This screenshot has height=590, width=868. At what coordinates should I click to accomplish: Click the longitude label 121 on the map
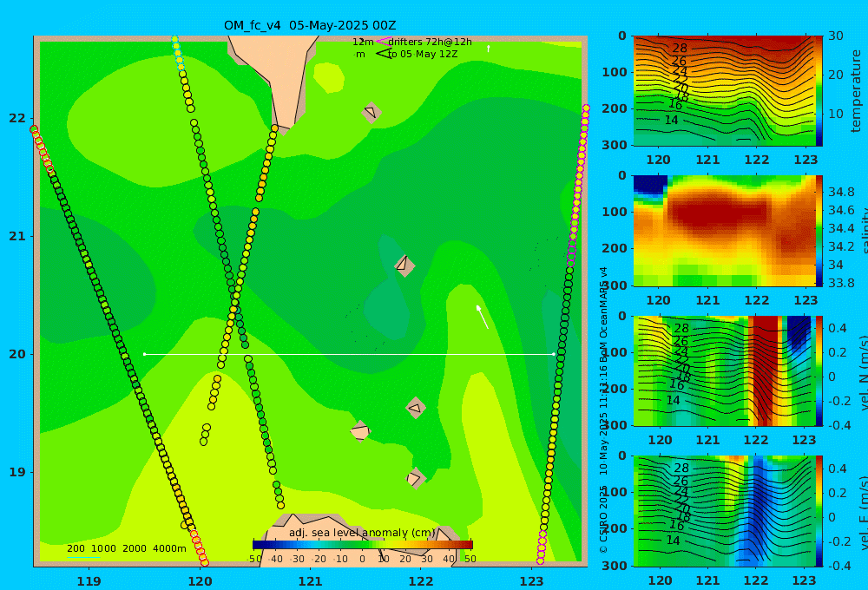tap(311, 581)
